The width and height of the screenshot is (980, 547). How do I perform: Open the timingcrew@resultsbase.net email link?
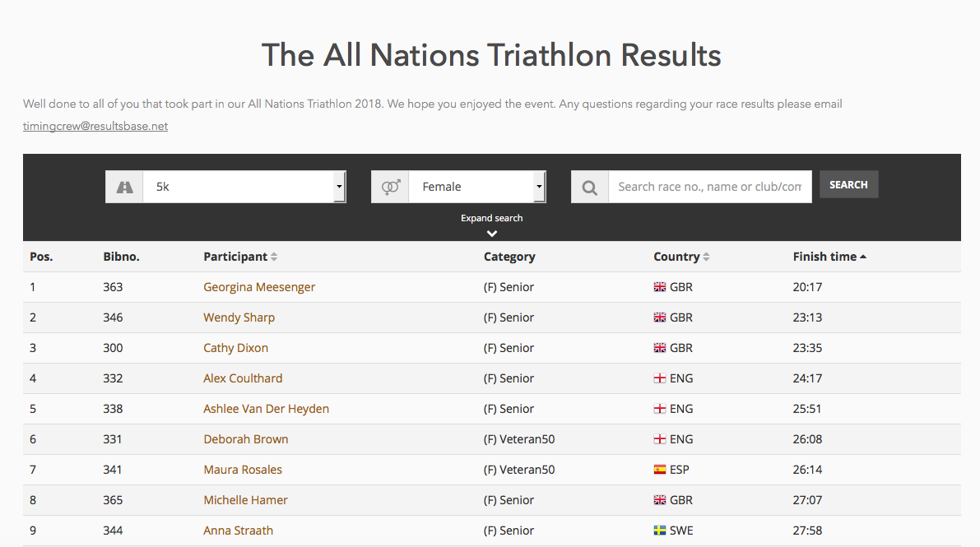coord(95,126)
